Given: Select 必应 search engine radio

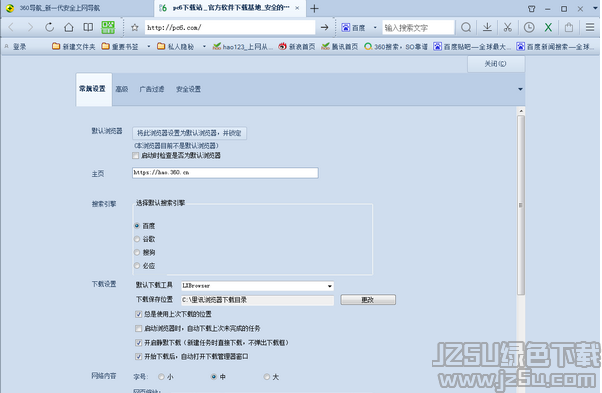Looking at the screenshot, I should (x=137, y=266).
